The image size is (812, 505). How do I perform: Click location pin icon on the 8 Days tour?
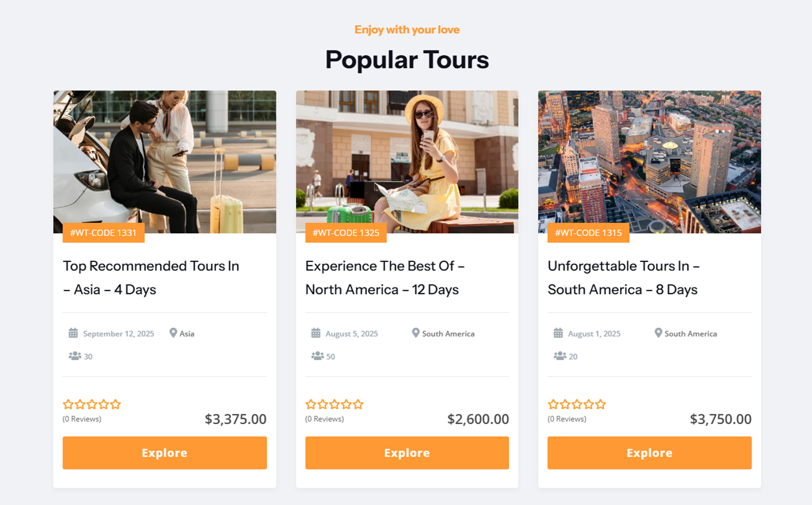658,333
